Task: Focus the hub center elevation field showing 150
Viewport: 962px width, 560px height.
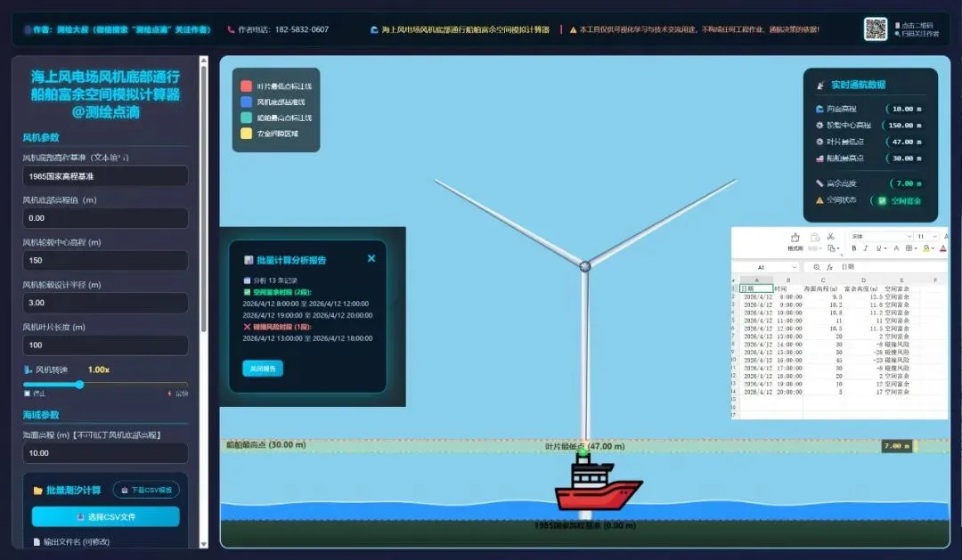Action: (105, 260)
